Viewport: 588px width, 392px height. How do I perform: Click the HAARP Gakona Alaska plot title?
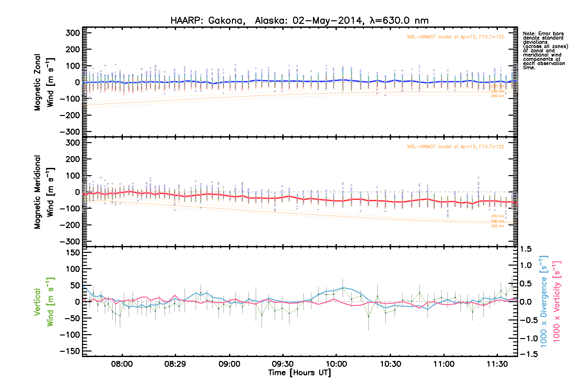299,21
